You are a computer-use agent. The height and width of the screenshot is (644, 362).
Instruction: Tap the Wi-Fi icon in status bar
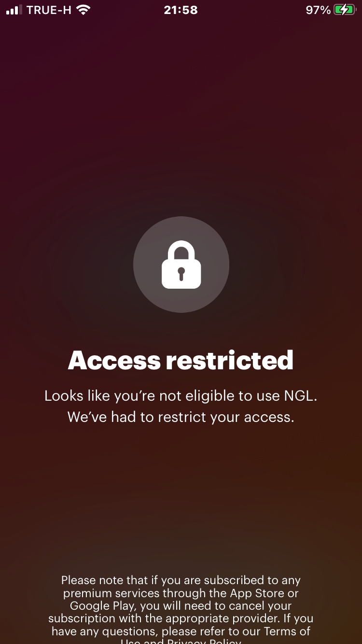84,10
